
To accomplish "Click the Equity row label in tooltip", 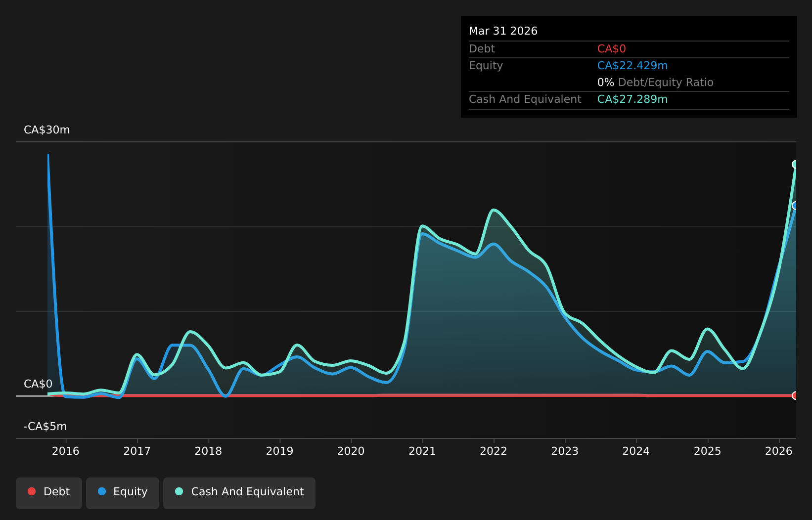I will [486, 66].
